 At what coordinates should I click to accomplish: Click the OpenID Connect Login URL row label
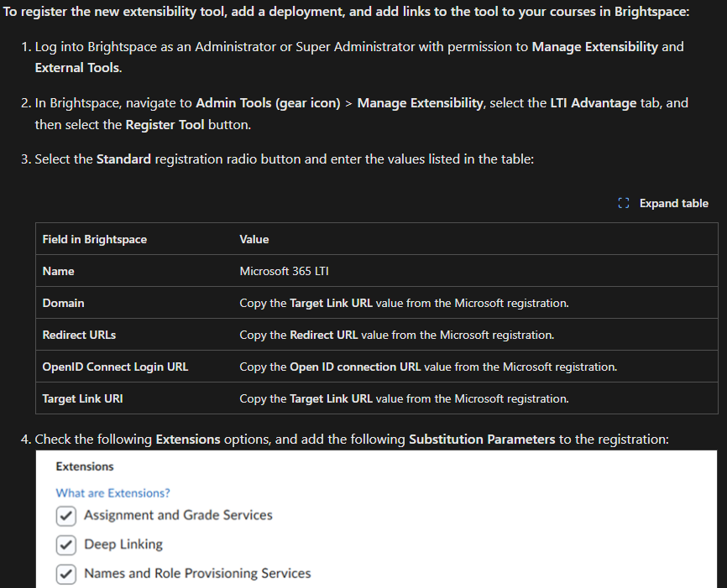tap(115, 367)
